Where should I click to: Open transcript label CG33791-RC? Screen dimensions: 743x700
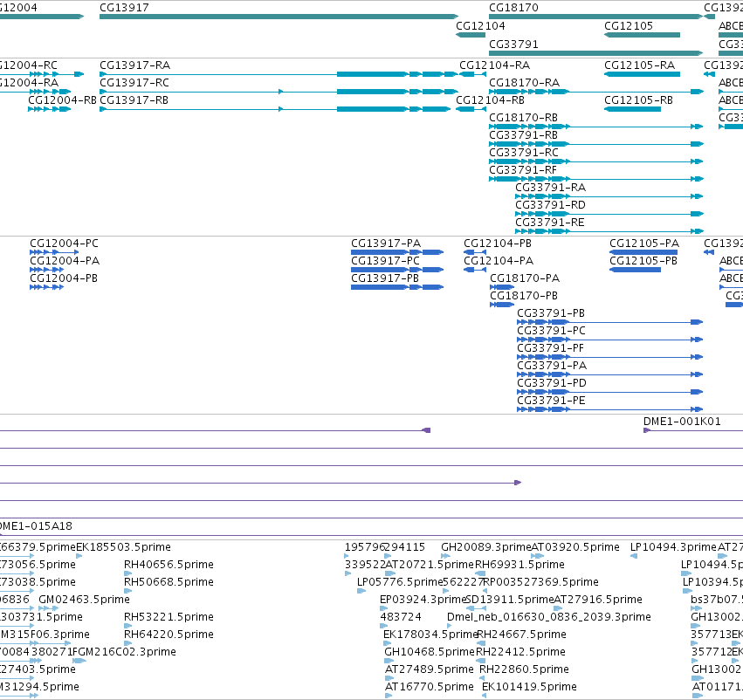[524, 153]
